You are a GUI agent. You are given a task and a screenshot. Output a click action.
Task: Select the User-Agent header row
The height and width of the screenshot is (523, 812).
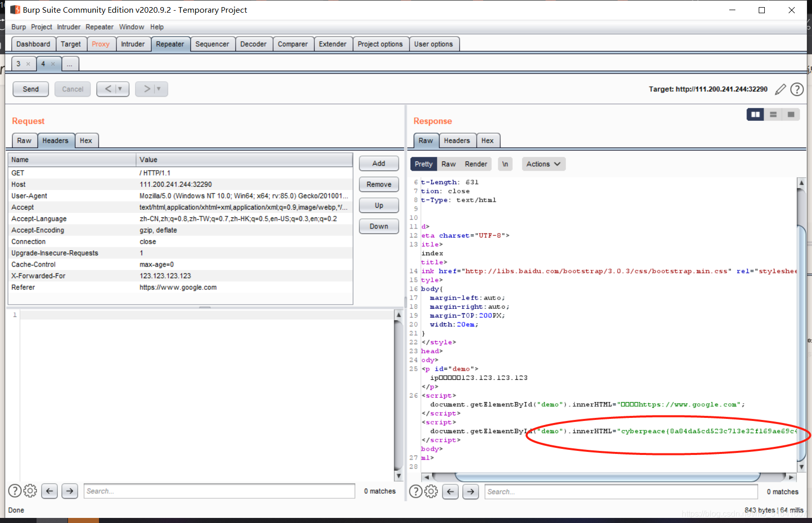point(180,196)
